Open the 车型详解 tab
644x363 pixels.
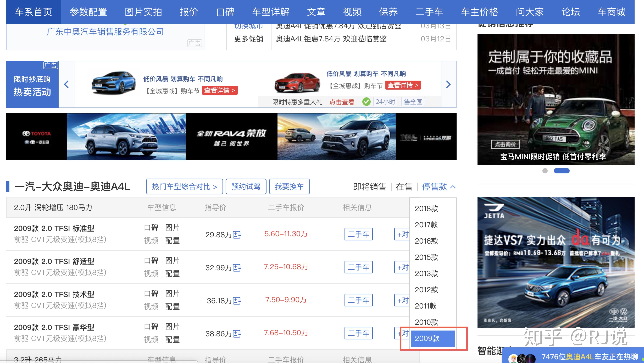tap(271, 12)
